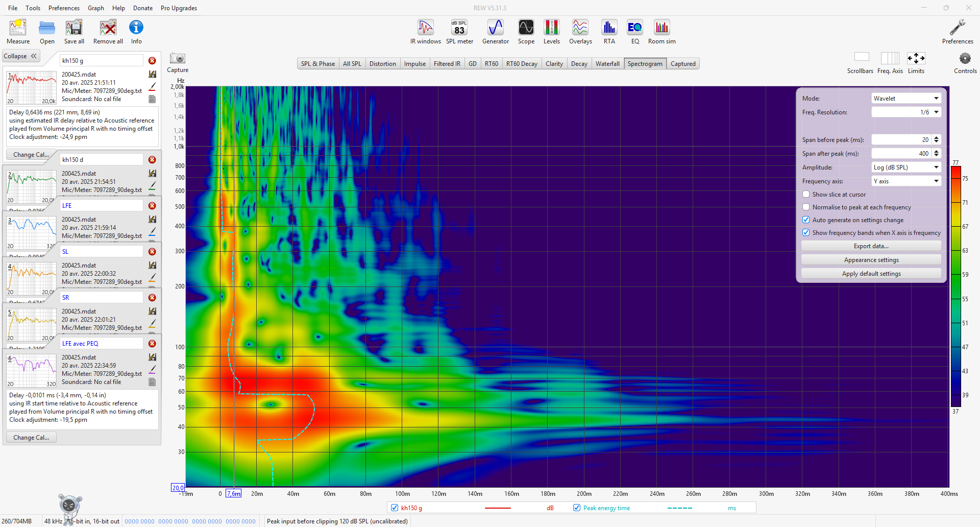
Task: Open graph Limits settings
Action: (x=916, y=63)
